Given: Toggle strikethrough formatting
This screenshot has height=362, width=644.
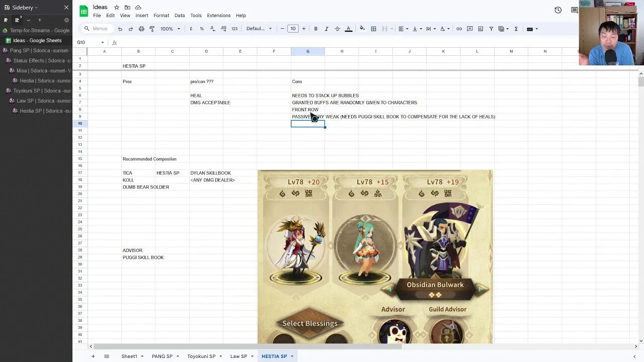Looking at the screenshot, I should pyautogui.click(x=337, y=29).
